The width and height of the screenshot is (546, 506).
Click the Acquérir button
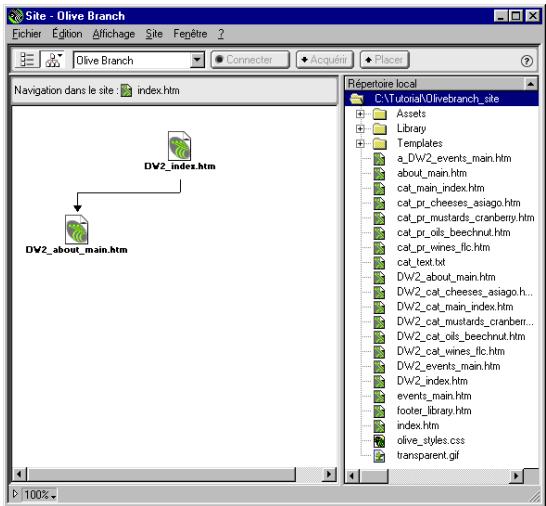coord(325,60)
